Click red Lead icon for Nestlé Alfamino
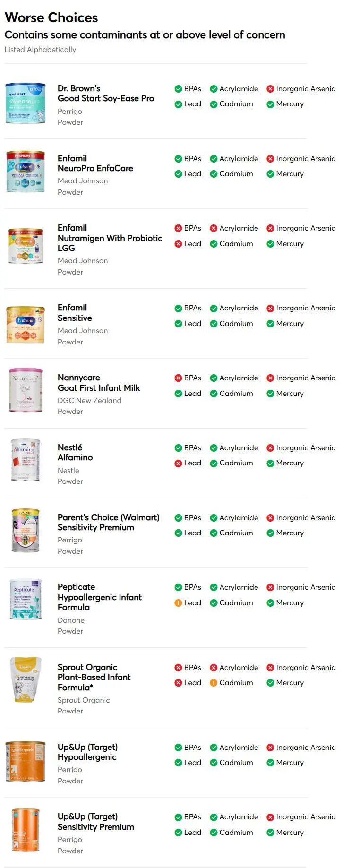 pos(178,464)
